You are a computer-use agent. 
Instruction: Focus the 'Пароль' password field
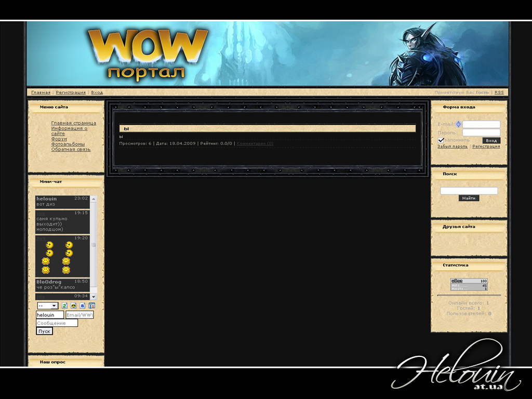[482, 132]
